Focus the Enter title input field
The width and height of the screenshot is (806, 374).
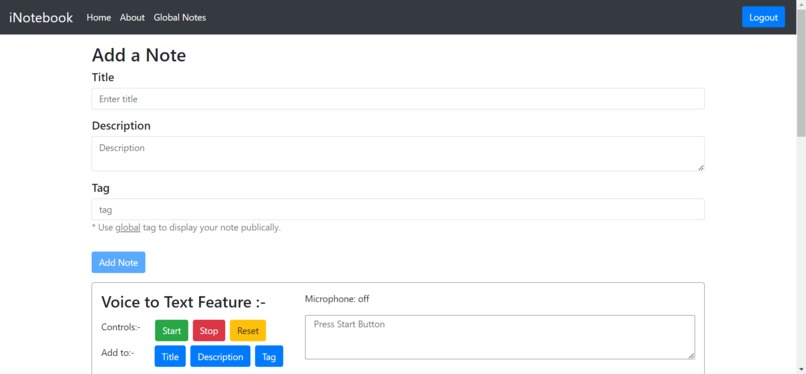(x=398, y=99)
